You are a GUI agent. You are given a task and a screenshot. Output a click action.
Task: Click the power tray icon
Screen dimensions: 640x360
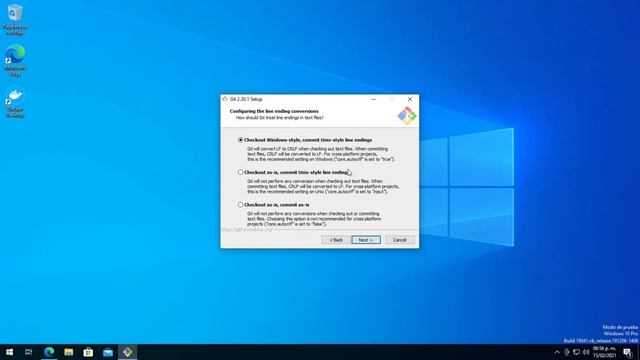tap(567, 352)
